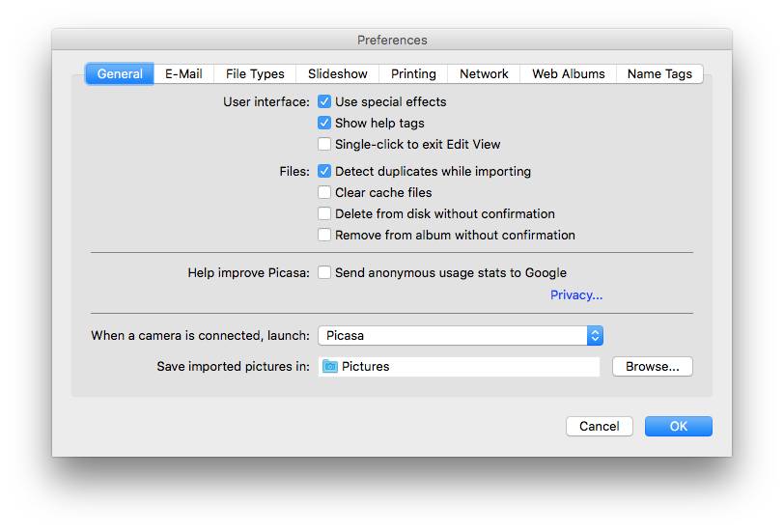Click the OK button
Image resolution: width=784 pixels, height=532 pixels.
pos(678,426)
